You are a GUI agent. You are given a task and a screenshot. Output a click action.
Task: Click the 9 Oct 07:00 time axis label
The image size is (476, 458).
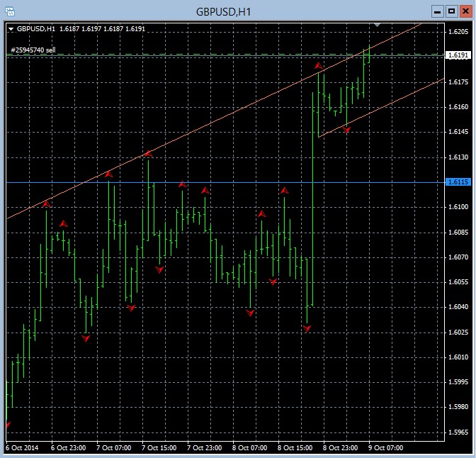385,448
